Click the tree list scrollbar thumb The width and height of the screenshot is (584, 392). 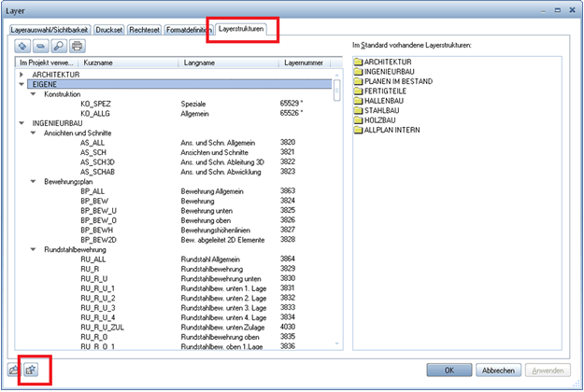click(x=336, y=91)
